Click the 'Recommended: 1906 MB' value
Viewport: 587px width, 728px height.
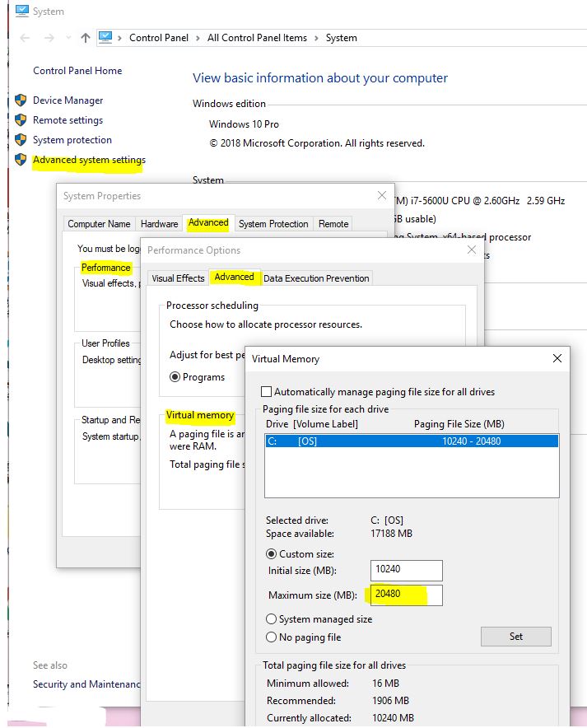[x=391, y=701]
